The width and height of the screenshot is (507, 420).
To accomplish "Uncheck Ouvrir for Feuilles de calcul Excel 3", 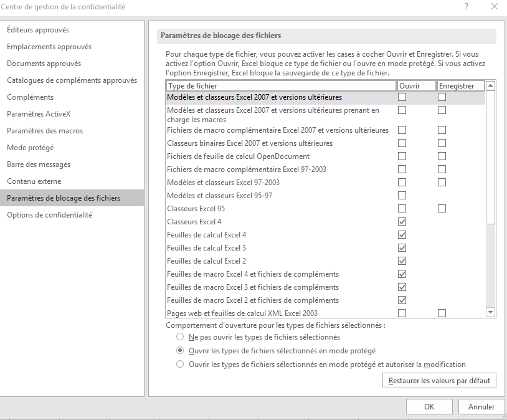I will (402, 248).
